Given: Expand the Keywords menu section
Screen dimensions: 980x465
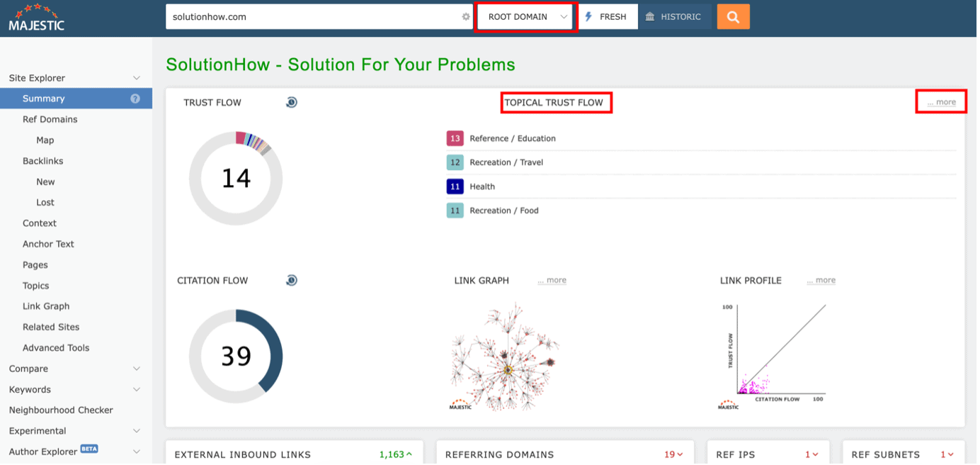Looking at the screenshot, I should tap(137, 389).
